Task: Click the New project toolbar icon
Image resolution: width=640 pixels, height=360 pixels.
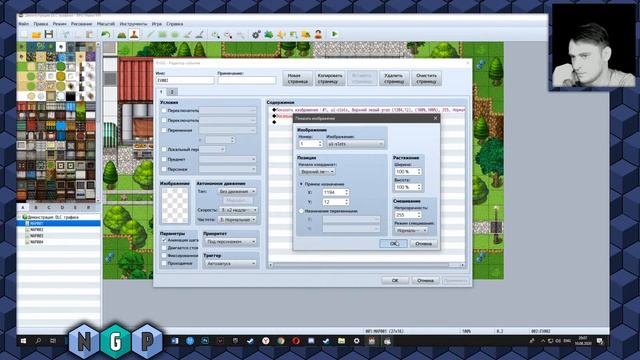Action: (24, 35)
